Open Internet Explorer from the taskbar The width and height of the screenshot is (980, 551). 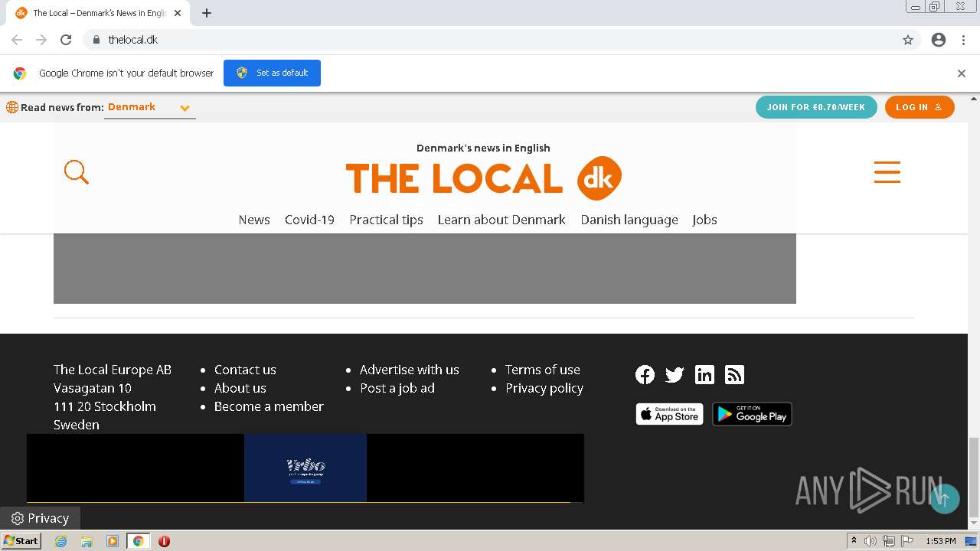pos(61,541)
